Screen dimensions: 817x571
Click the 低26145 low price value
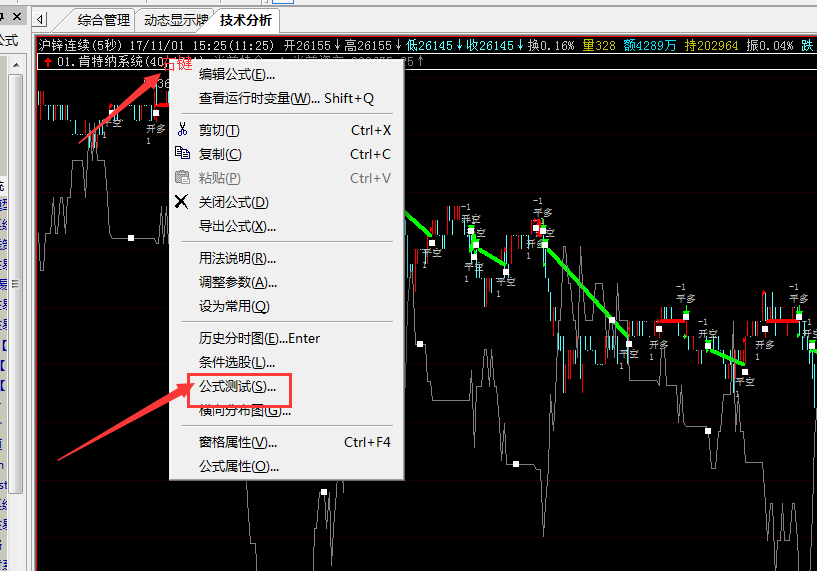point(434,45)
